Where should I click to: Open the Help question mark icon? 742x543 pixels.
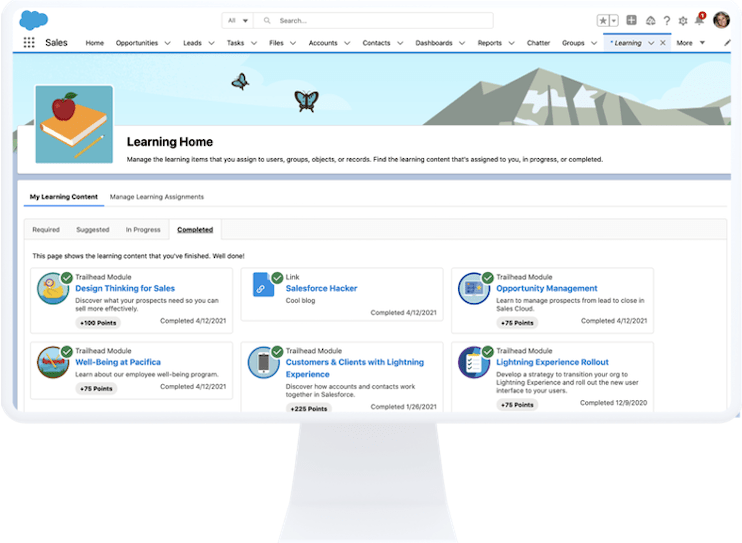pyautogui.click(x=667, y=21)
